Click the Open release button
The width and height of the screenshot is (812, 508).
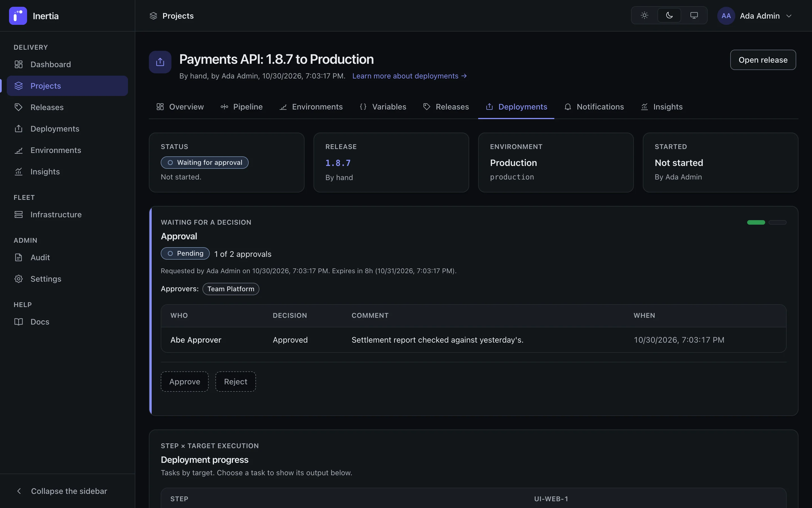(763, 60)
